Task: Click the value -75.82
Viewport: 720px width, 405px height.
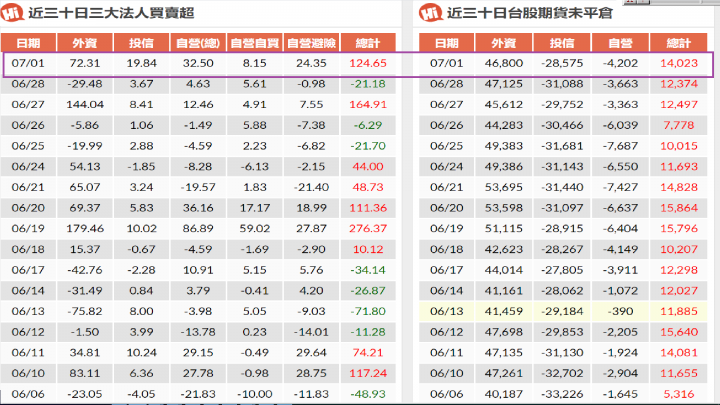Action: pyautogui.click(x=84, y=311)
